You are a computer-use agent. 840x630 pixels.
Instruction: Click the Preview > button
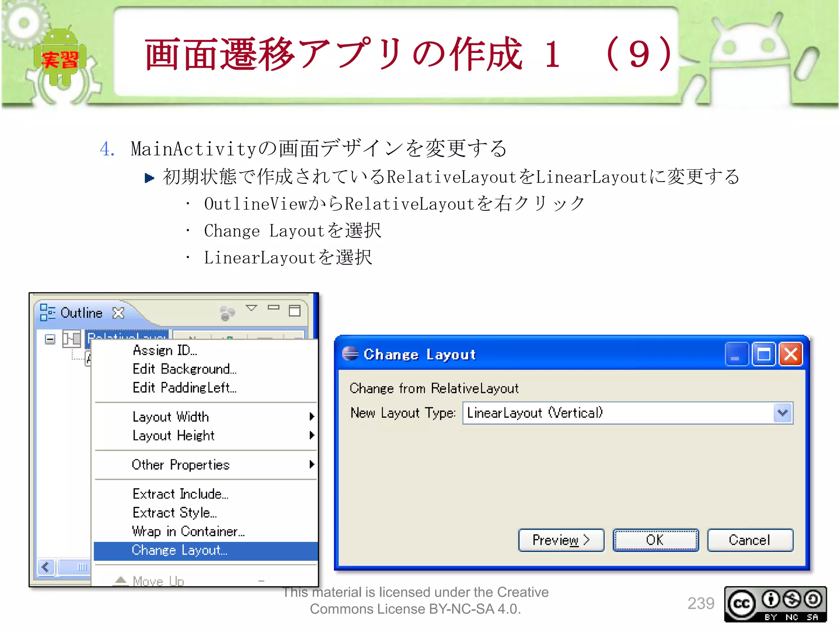click(x=561, y=540)
